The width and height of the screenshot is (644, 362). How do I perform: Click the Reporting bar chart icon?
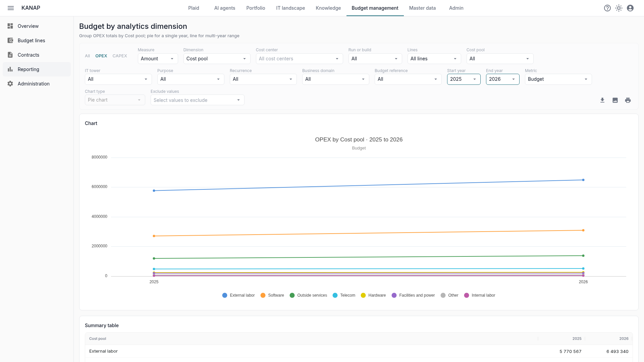pyautogui.click(x=10, y=69)
